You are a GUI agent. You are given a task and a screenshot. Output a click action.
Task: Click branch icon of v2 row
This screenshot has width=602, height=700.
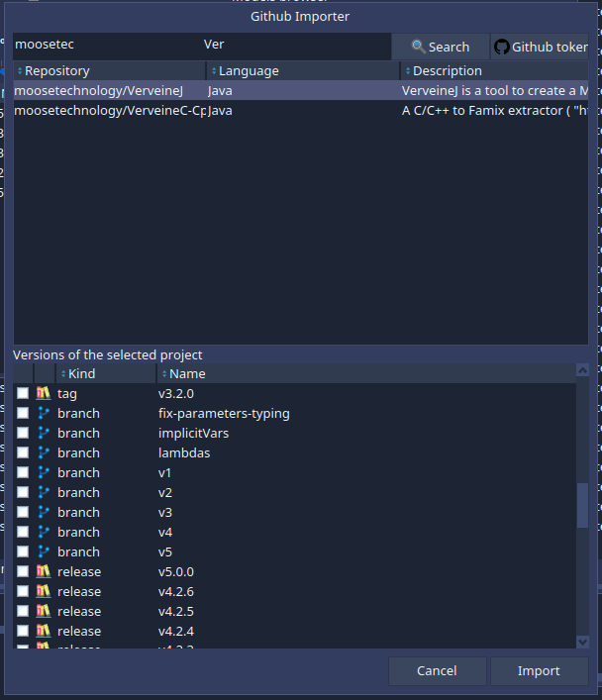[x=44, y=492]
